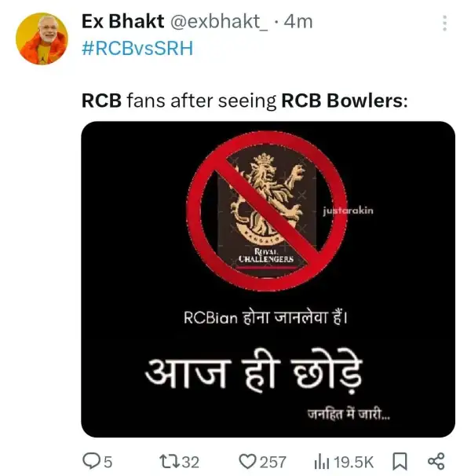Open the #RCBvsSRH hashtag
471x476 pixels.
[x=137, y=49]
